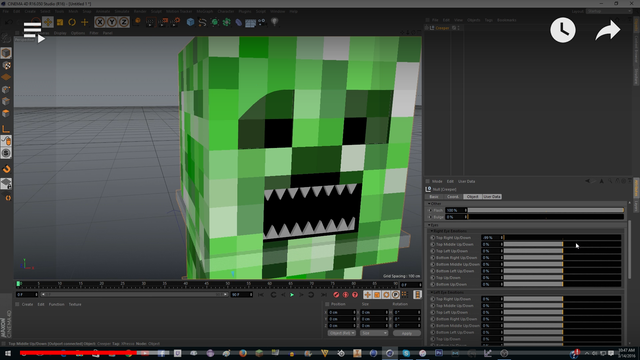Go to end of animation
This screenshot has width=640, height=360.
click(324, 295)
